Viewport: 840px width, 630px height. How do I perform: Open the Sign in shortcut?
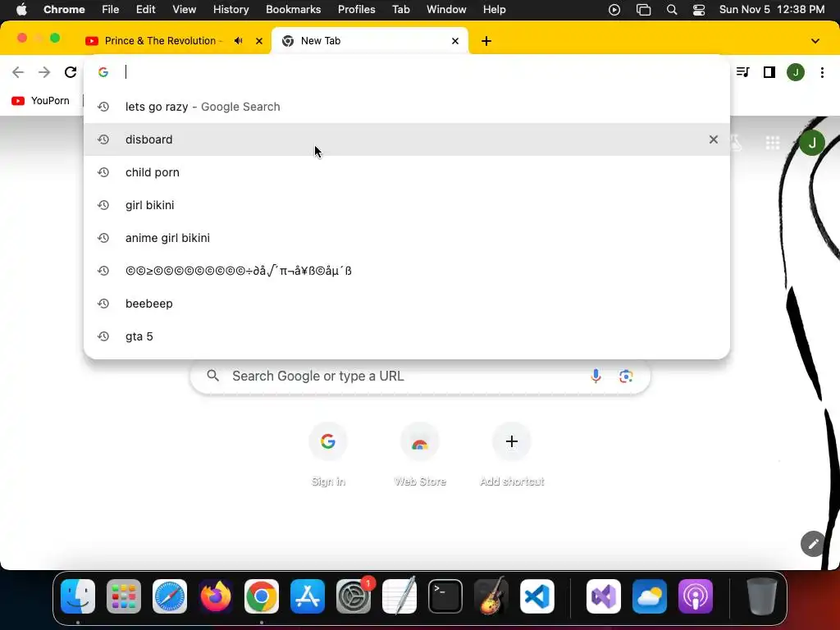coord(328,454)
